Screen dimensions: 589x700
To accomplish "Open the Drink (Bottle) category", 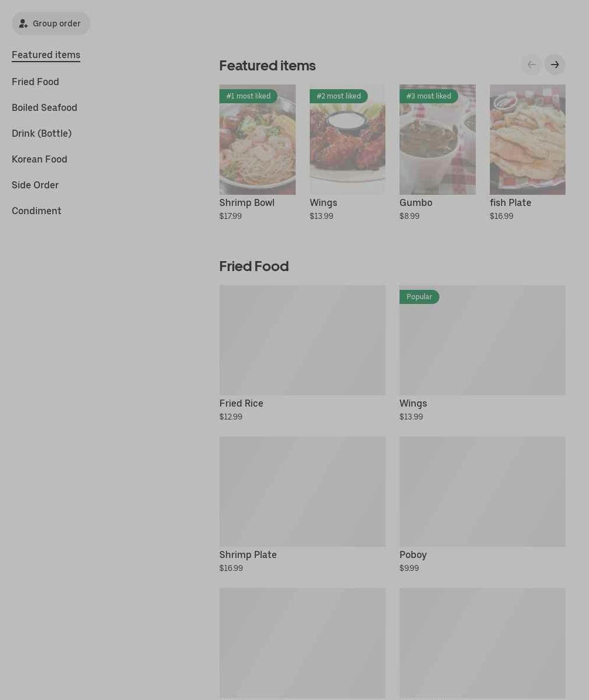I will (x=42, y=133).
